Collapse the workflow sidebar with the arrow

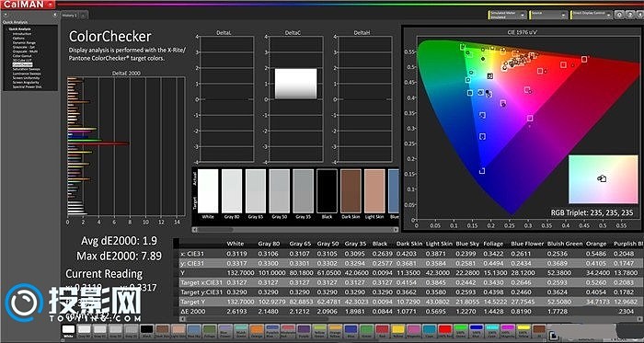pyautogui.click(x=55, y=15)
